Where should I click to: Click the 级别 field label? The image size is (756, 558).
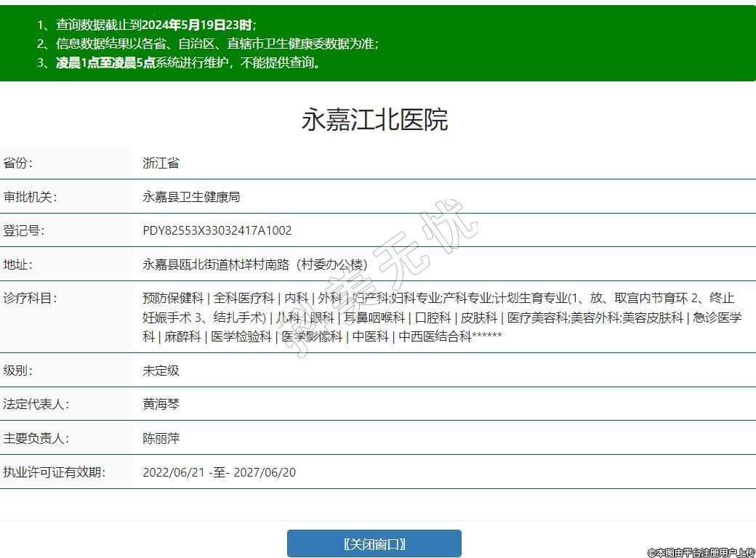click(18, 371)
